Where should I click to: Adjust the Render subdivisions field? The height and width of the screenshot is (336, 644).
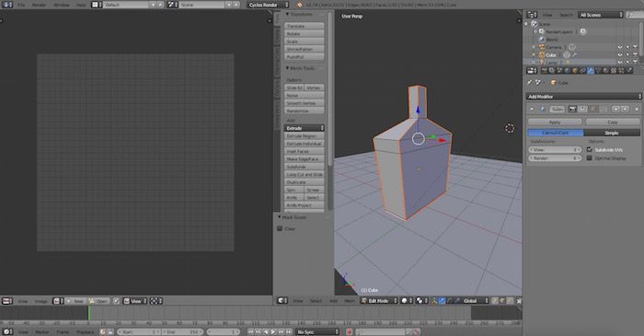click(x=555, y=158)
